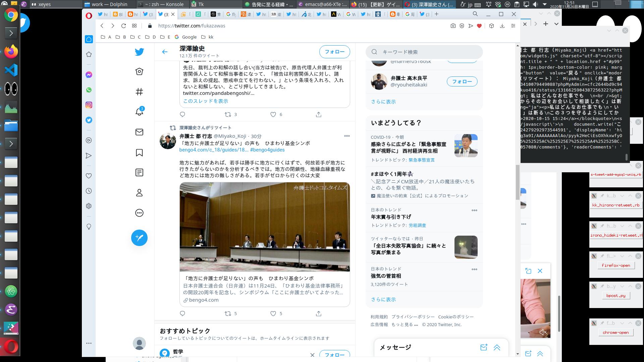The width and height of the screenshot is (644, 362).
Task: Open Twitter direct messages envelope
Action: (x=139, y=132)
